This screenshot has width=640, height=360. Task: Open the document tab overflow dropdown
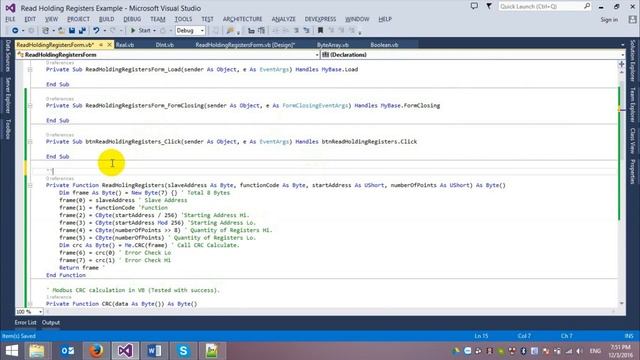click(622, 45)
